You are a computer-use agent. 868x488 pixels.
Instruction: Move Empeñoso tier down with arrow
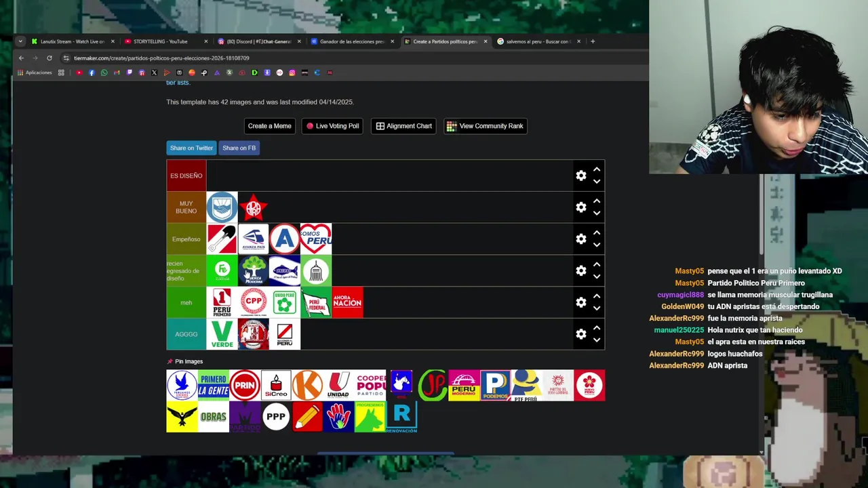597,245
